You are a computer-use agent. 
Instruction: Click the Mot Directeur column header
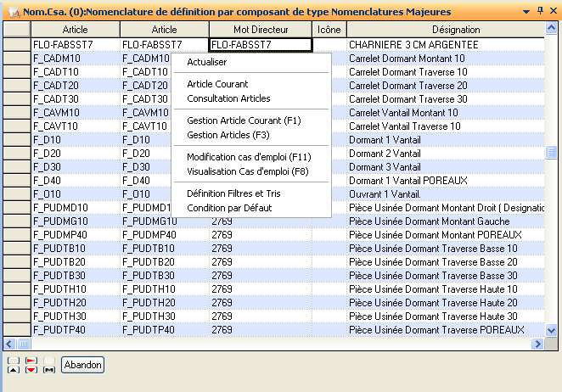tap(261, 30)
